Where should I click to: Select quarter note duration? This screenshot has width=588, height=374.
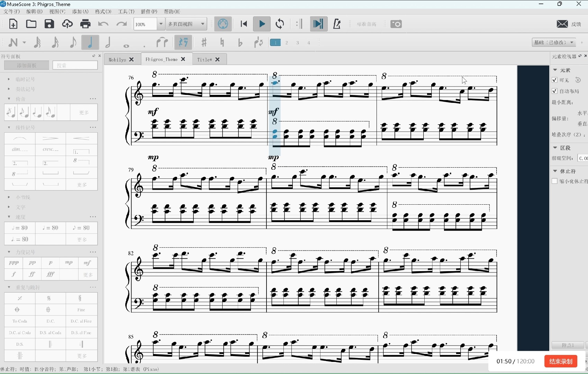coord(90,43)
